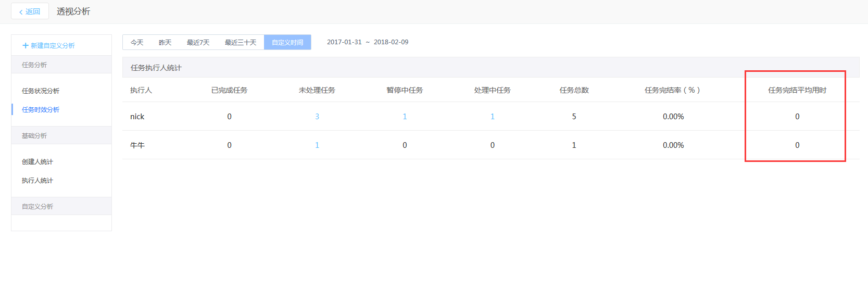This screenshot has width=868, height=289.
Task: Select the 最近三十天 time range tab
Action: (x=241, y=43)
